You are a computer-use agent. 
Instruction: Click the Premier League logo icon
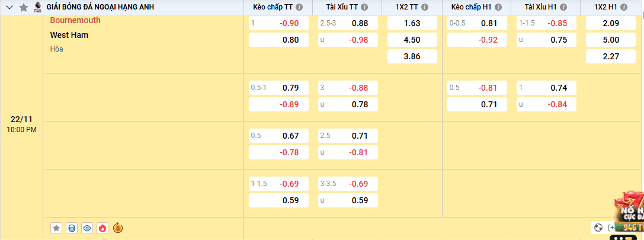(37, 7)
